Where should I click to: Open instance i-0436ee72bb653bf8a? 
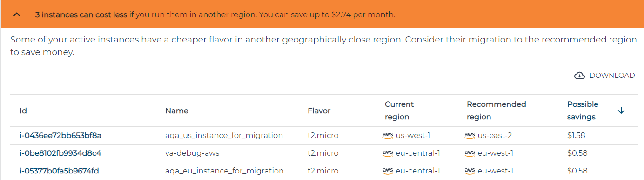(x=60, y=136)
